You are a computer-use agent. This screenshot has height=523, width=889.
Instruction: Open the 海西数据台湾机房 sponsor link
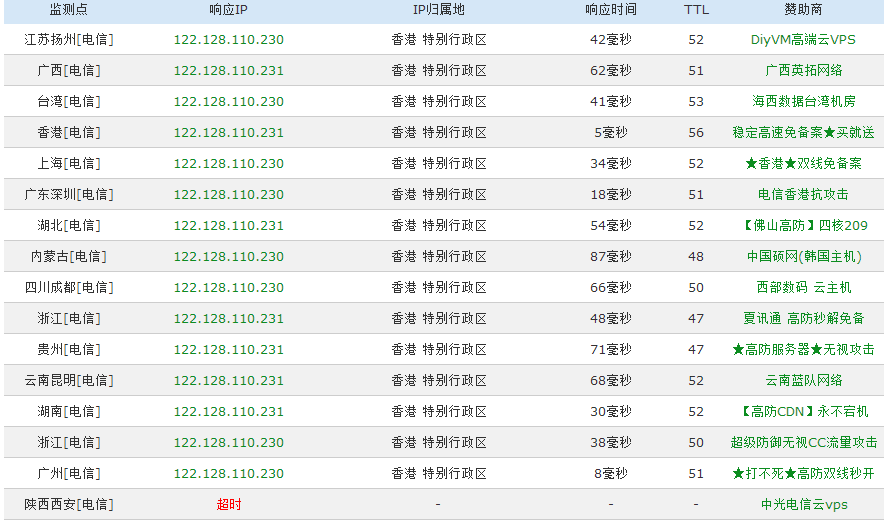point(803,102)
